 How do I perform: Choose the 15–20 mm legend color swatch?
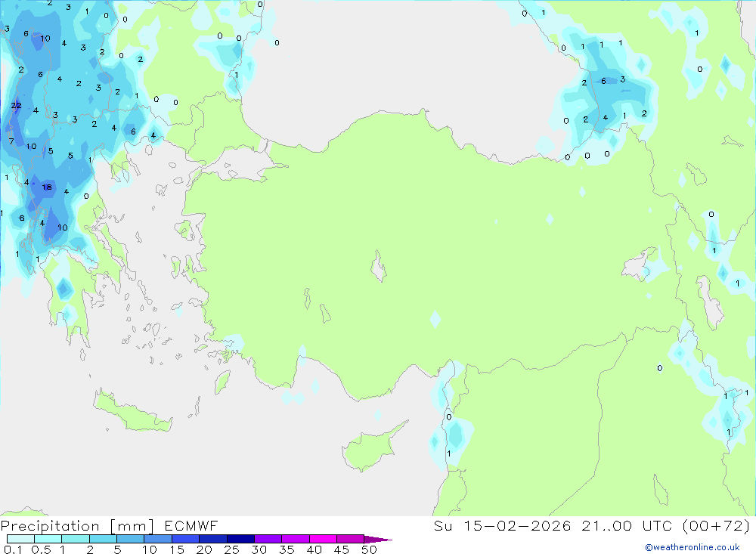186,539
